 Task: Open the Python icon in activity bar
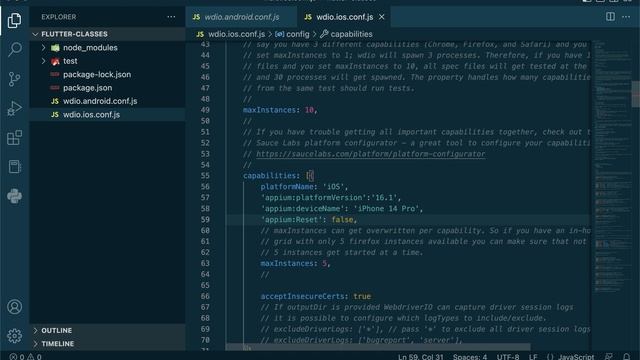pyautogui.click(x=14, y=196)
